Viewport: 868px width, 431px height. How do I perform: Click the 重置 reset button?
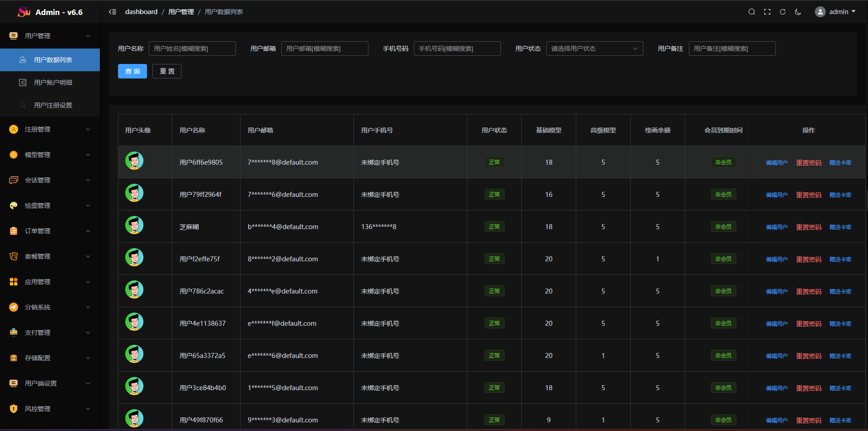pyautogui.click(x=167, y=71)
